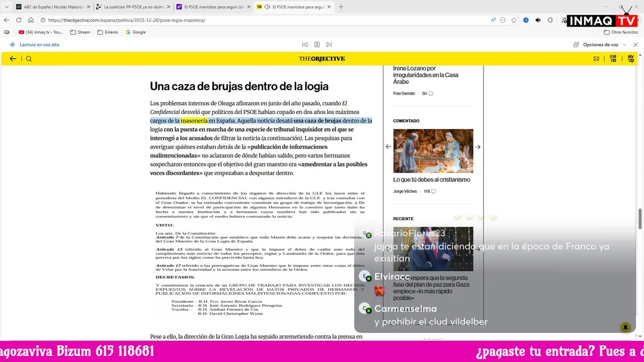Go back with the browser back arrow
This screenshot has height=362, width=644.
tap(7, 20)
